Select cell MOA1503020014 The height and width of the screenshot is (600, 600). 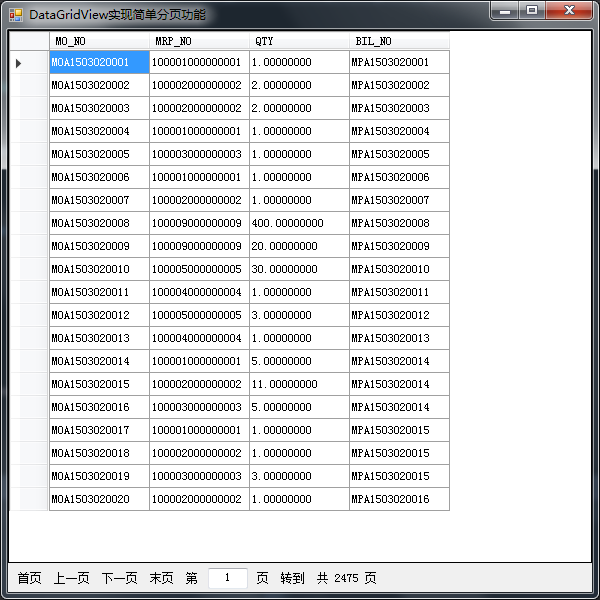pyautogui.click(x=99, y=360)
